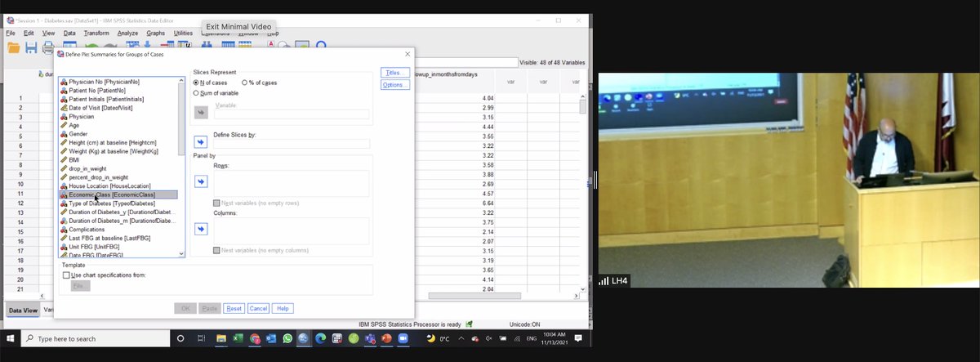Select Economic Class [EconomicClass] variable
The image size is (980, 362).
coord(118,194)
